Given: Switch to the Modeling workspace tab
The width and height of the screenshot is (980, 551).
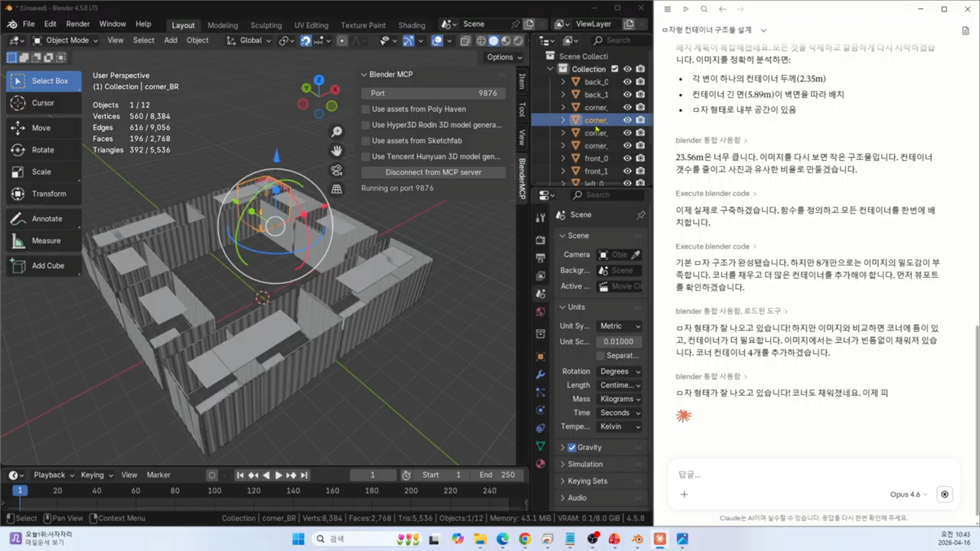Looking at the screenshot, I should 223,25.
